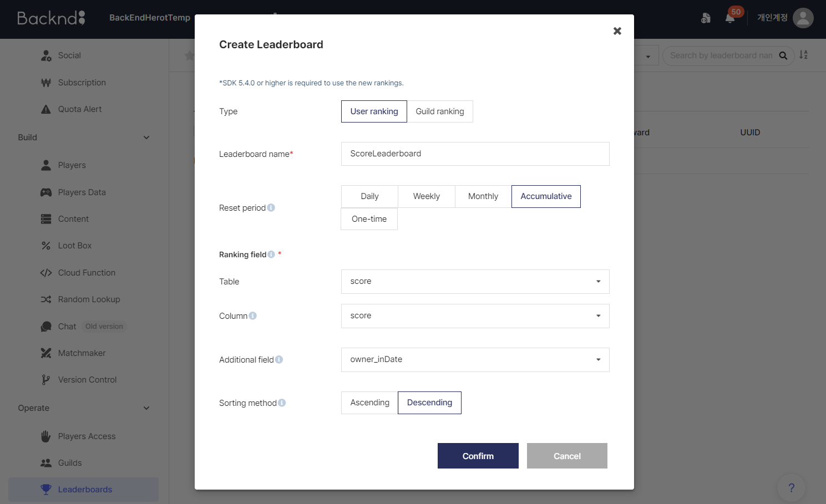Select Descending sorting method
This screenshot has height=504, width=826.
(429, 403)
